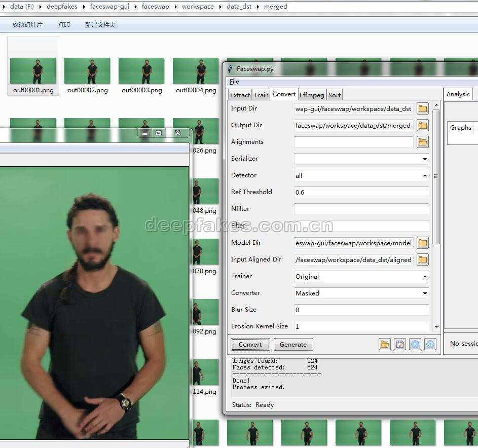This screenshot has width=478, height=448.
Task: Clear settings using blue X icon
Action: [415, 344]
